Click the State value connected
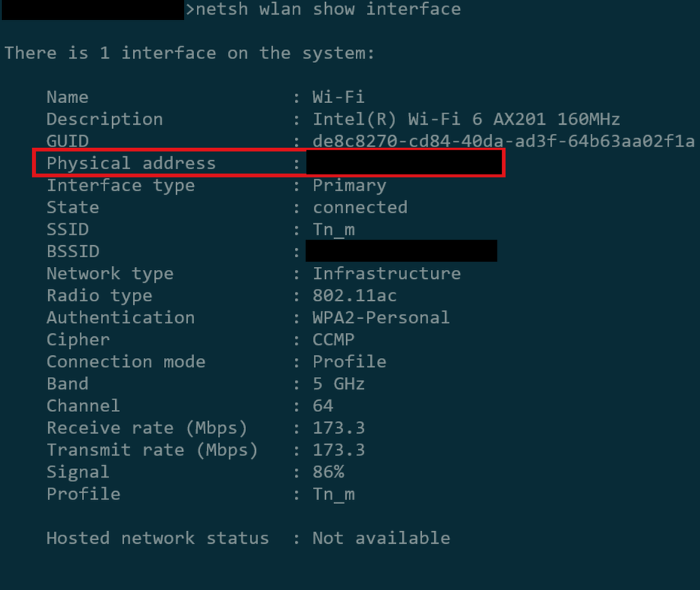 tap(360, 207)
